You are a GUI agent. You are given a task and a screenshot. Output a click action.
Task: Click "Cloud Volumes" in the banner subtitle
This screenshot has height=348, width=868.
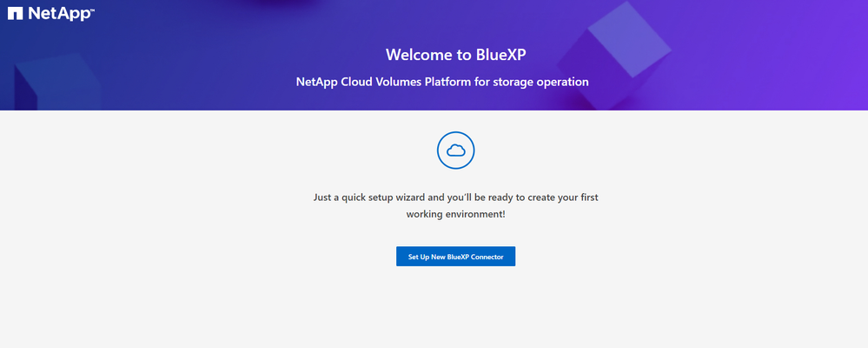[379, 82]
